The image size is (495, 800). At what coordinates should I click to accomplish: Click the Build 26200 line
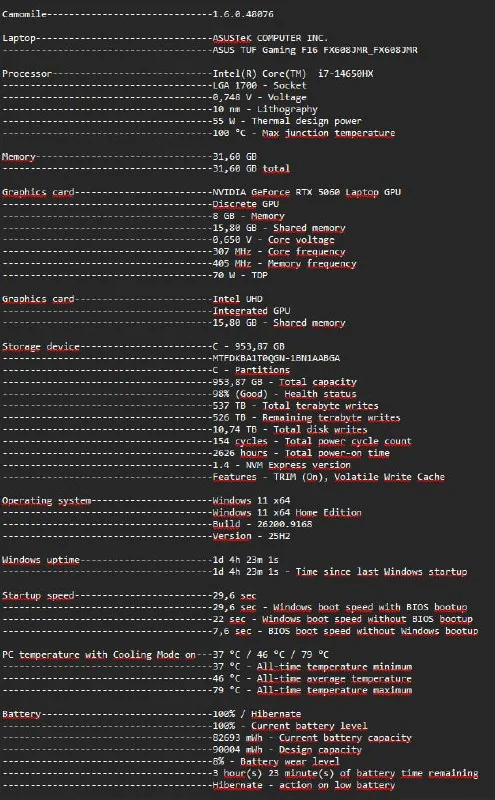(262, 524)
